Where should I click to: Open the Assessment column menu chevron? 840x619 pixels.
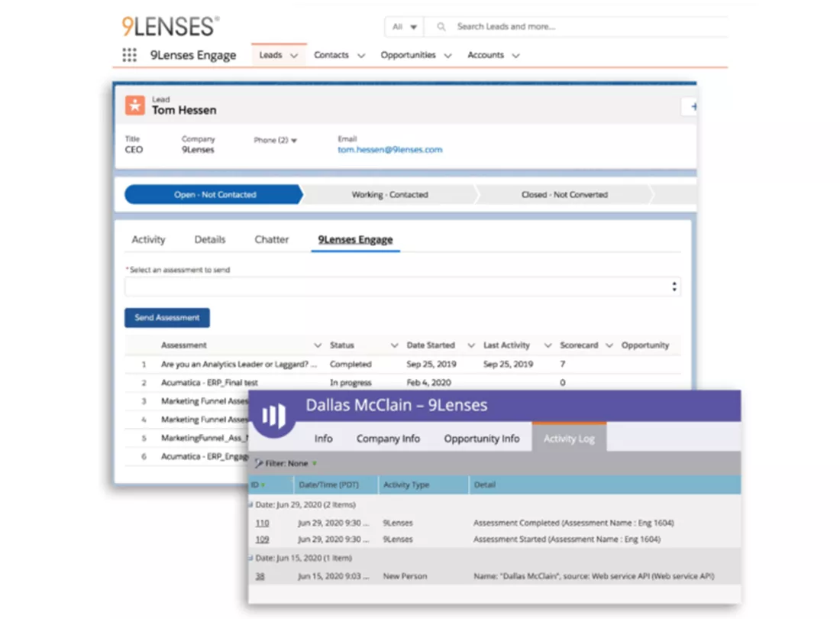click(318, 345)
